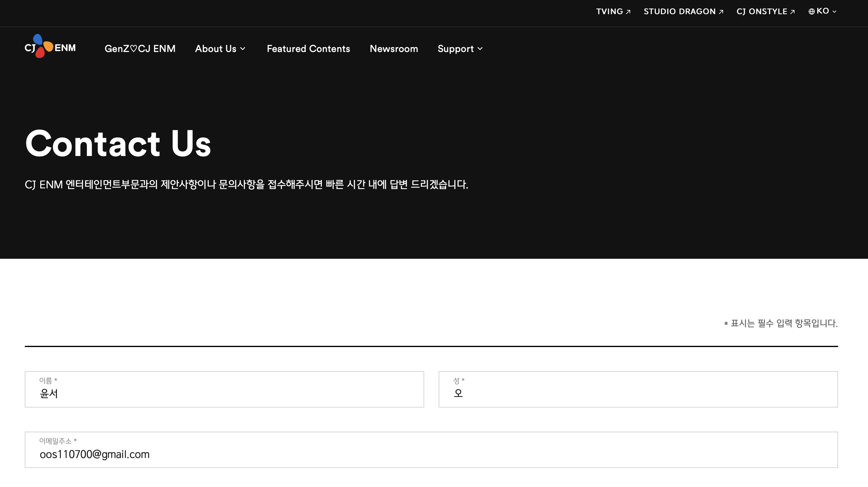Viewport: 868px width, 487px height.
Task: Click the 성 surname input field
Action: (x=638, y=389)
